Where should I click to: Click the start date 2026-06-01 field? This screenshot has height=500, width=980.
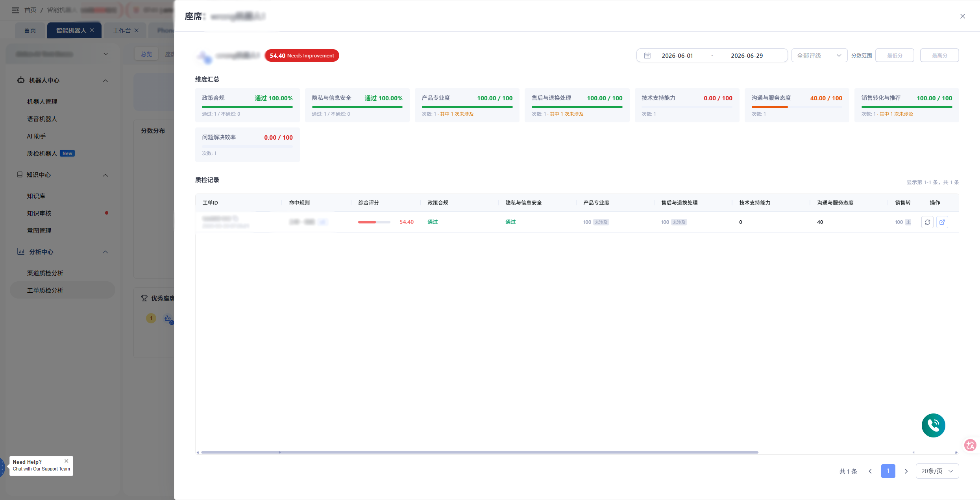[677, 55]
